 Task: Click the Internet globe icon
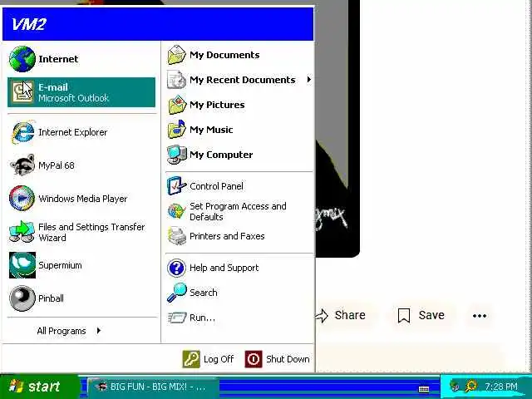coord(22,59)
